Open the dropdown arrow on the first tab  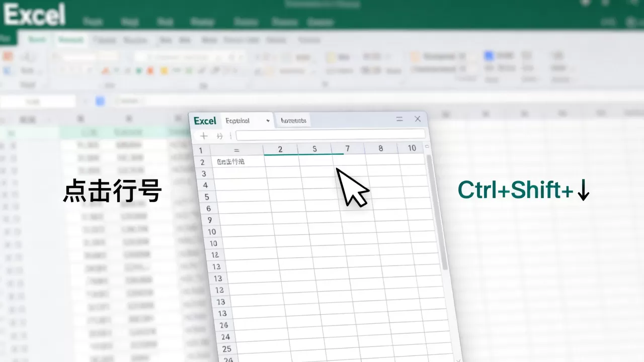(268, 121)
